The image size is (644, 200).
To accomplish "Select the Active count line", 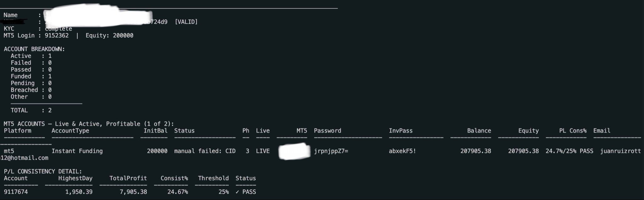I will 31,56.
